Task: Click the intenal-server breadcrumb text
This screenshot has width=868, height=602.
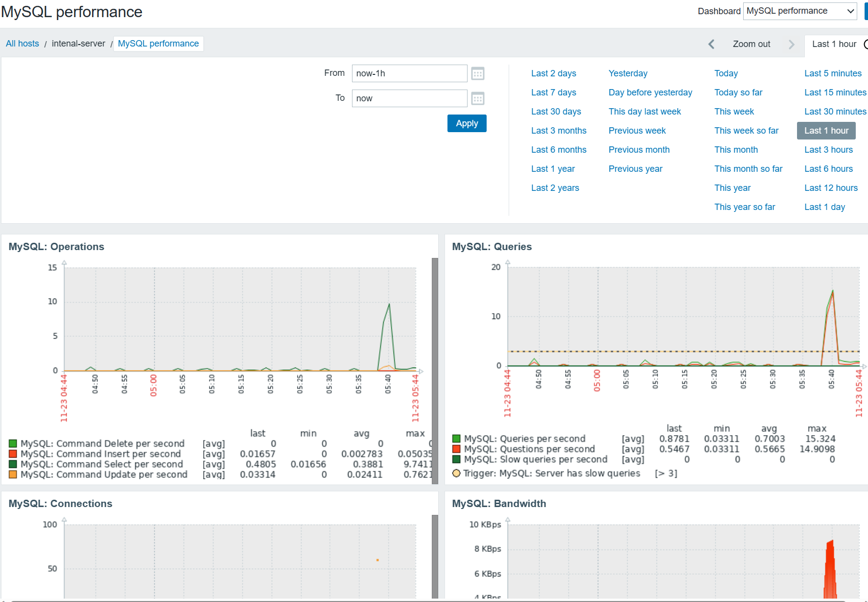Action: pos(78,44)
